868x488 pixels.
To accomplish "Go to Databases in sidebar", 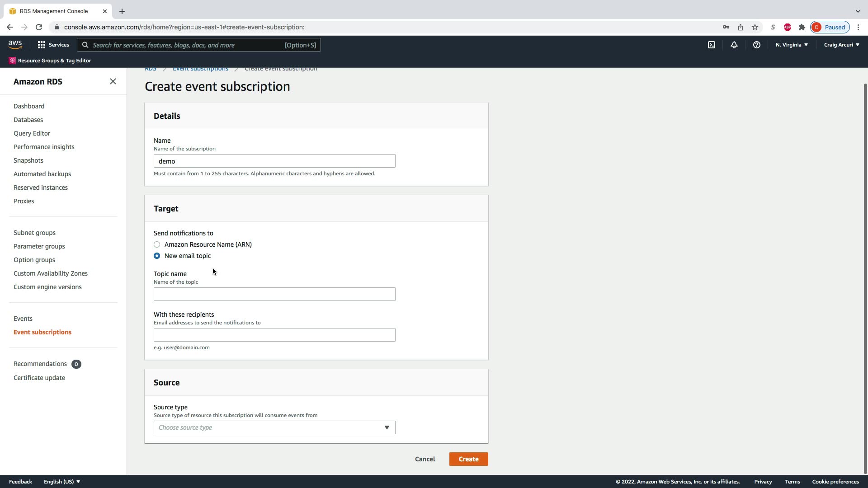I will point(28,120).
